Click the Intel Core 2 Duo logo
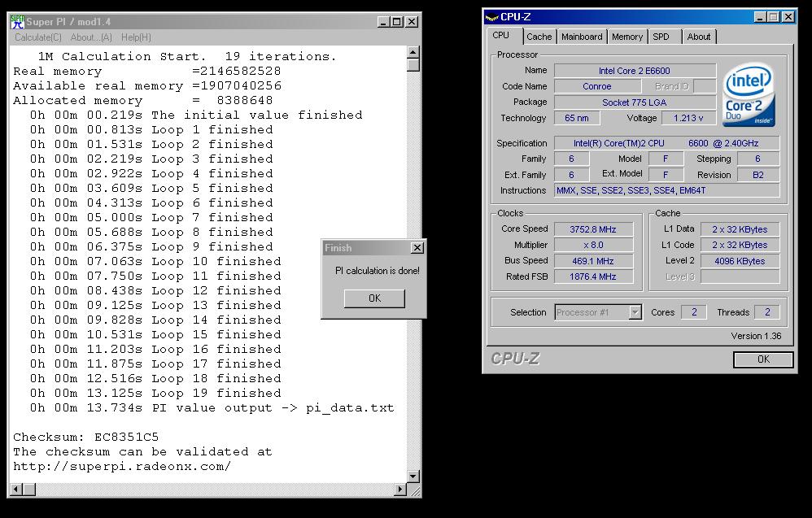Screen dimensions: 812x518 pos(749,94)
